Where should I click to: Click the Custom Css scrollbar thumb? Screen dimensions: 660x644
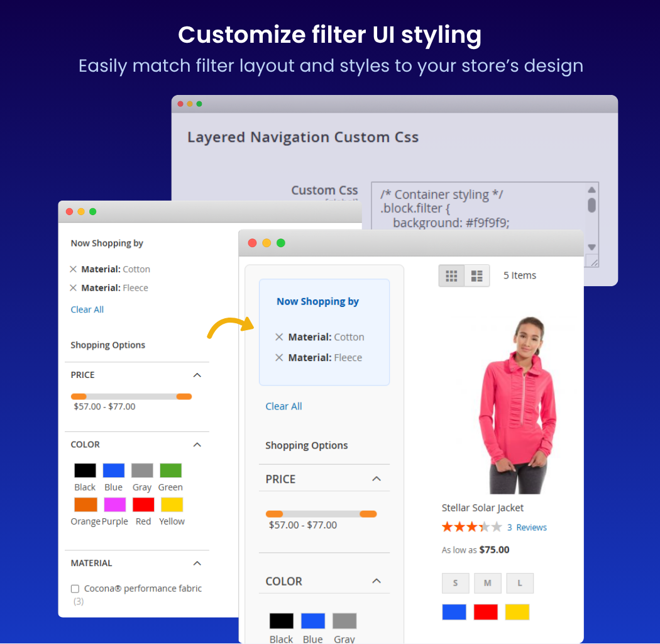click(592, 205)
